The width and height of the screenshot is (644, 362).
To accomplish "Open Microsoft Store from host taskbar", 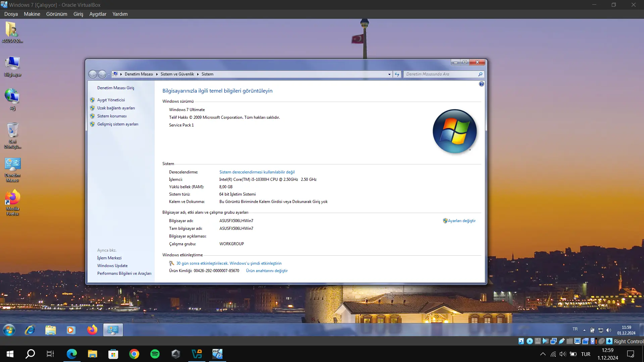I will [113, 354].
